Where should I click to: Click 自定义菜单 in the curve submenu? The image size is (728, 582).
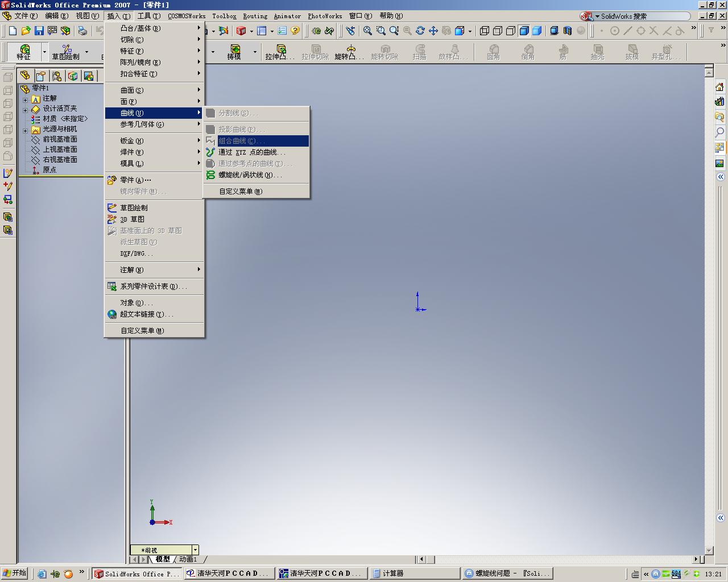[257, 192]
